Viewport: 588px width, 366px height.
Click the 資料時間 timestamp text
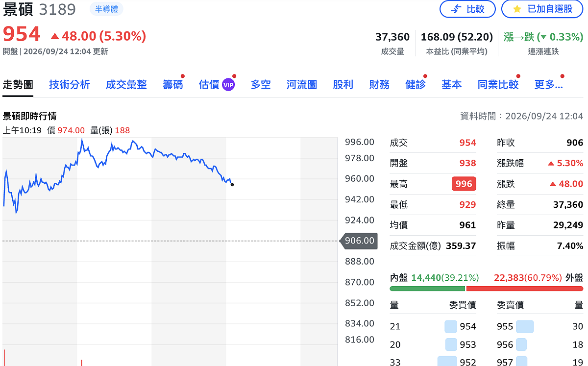[x=522, y=116]
